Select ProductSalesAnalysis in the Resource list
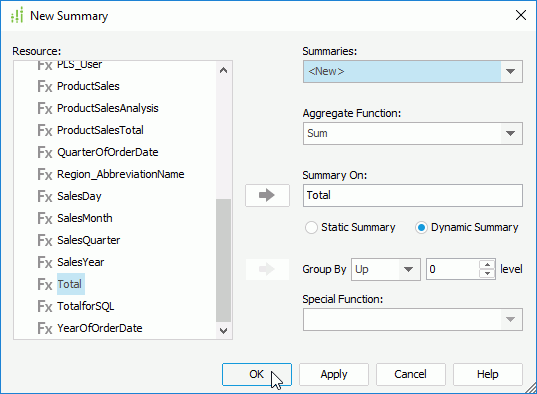Viewport: 537px width, 394px height. click(x=108, y=108)
